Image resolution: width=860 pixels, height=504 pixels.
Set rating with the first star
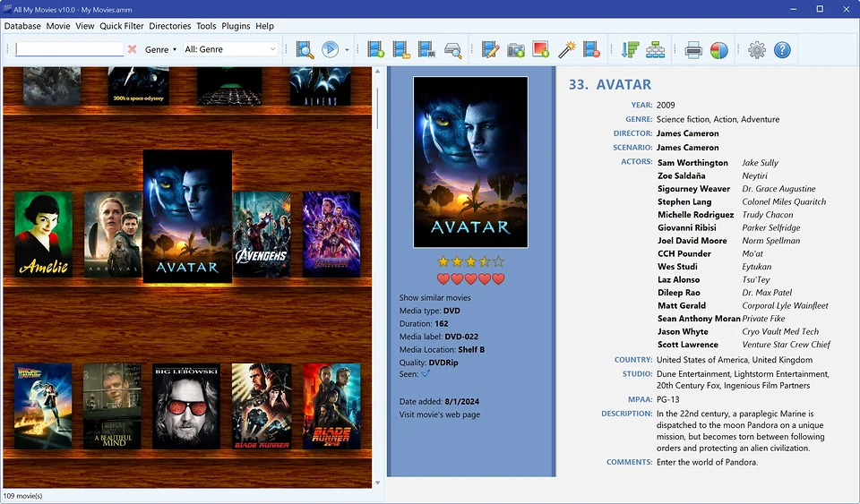pyautogui.click(x=443, y=262)
